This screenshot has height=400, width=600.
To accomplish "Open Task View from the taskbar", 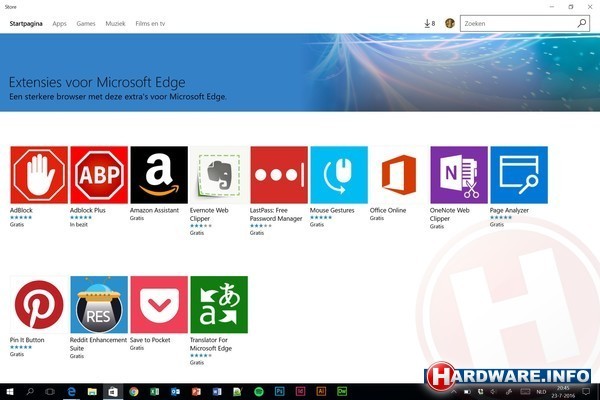I will coord(50,392).
